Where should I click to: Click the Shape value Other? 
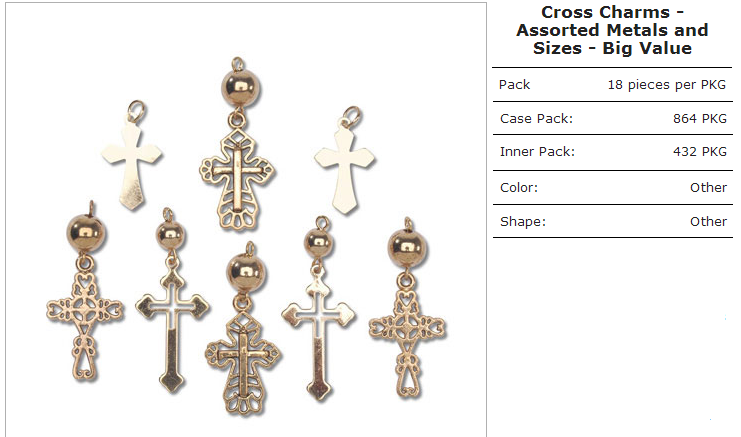[x=708, y=222]
